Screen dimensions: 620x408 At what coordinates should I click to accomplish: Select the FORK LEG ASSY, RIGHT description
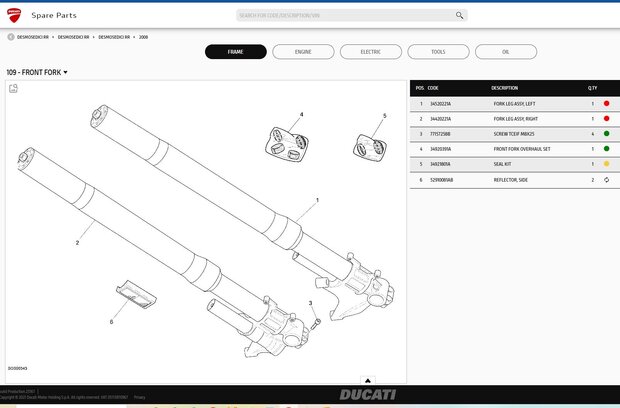coord(516,119)
